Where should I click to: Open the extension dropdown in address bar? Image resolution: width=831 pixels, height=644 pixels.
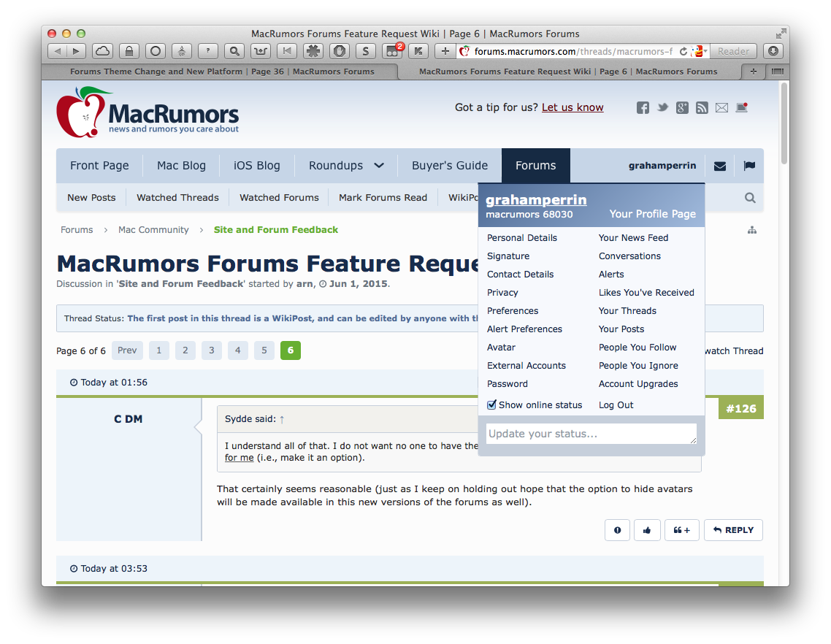point(700,51)
